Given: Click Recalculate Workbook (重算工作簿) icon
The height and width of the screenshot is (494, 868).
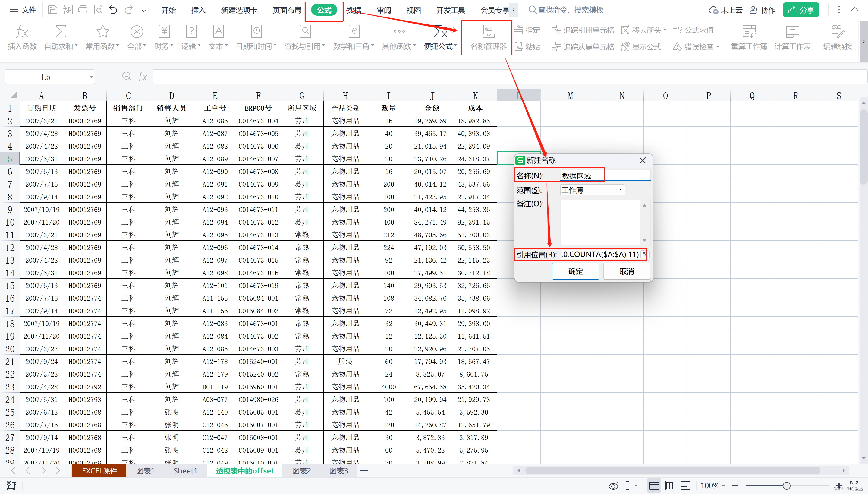Looking at the screenshot, I should coord(749,38).
